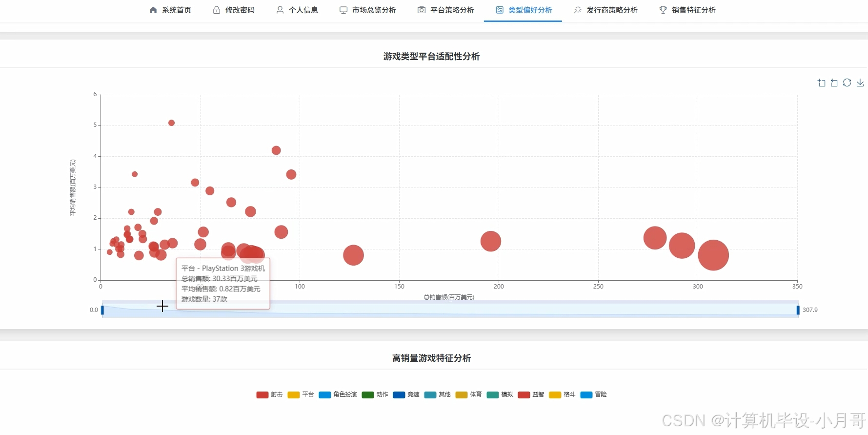Click the lone bubble between 100 and 150 sales
This screenshot has height=435, width=868.
354,255
